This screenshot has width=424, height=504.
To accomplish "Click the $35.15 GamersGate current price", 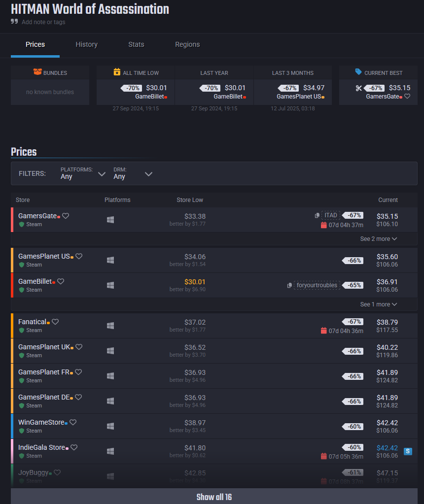I will click(x=387, y=216).
